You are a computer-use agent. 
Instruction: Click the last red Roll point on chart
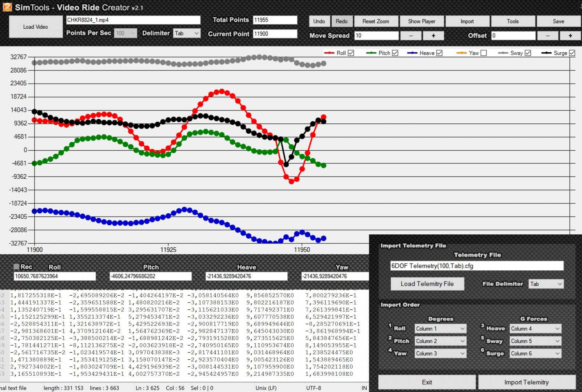[x=323, y=117]
